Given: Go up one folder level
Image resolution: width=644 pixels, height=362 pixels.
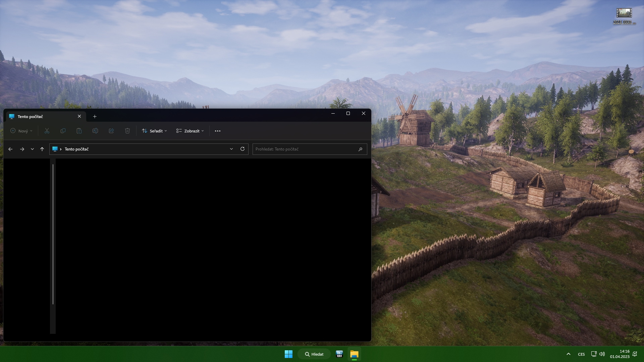Looking at the screenshot, I should click(42, 149).
